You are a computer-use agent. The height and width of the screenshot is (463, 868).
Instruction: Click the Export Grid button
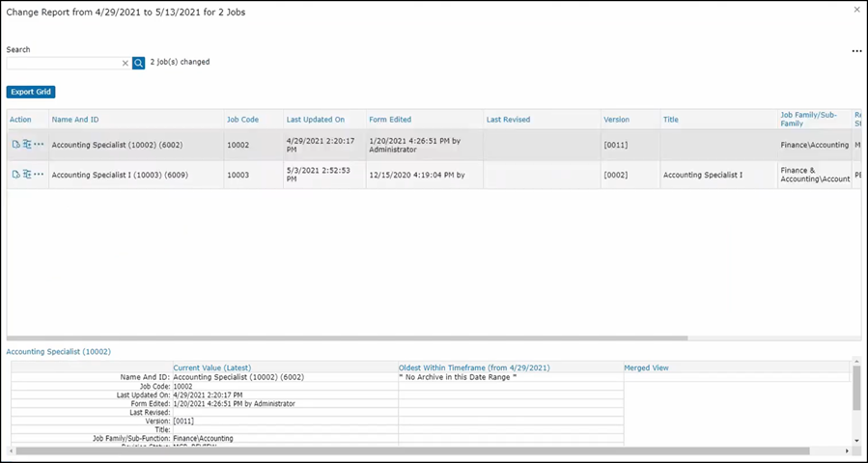[x=31, y=92]
